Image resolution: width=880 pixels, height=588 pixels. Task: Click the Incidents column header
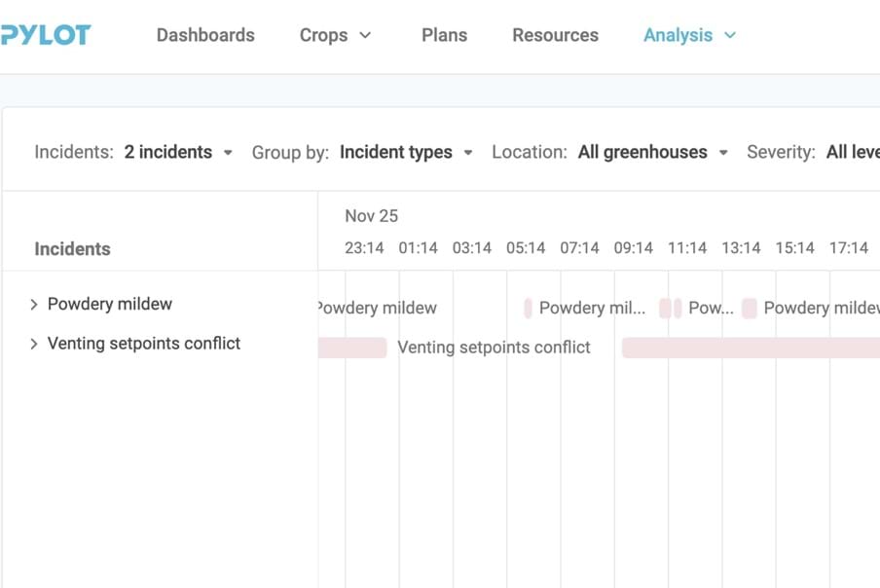72,248
